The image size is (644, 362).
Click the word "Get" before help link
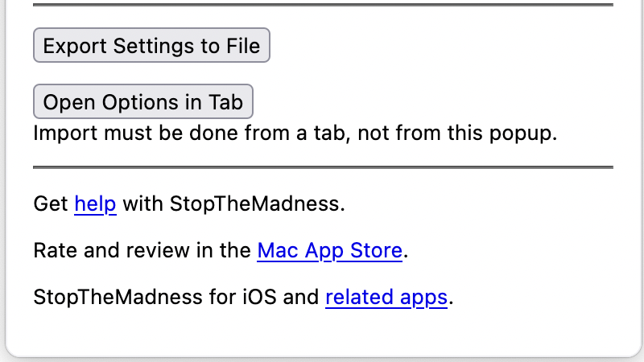pos(51,204)
